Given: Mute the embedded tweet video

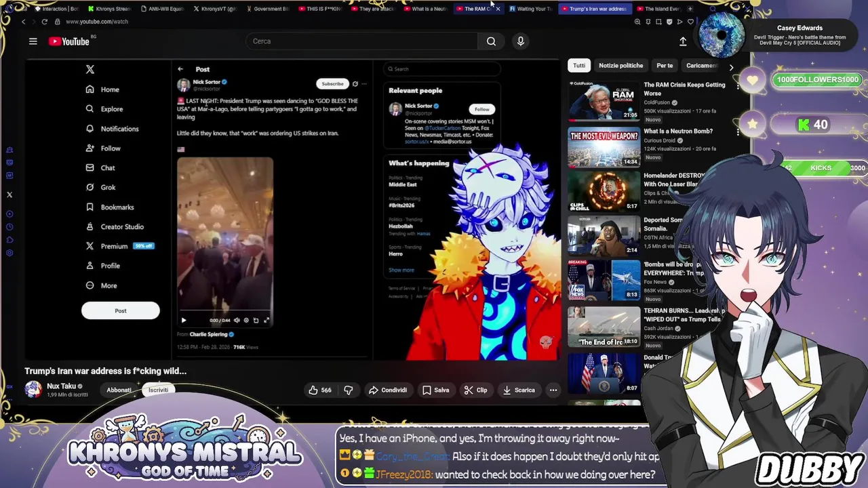Looking at the screenshot, I should click(237, 320).
